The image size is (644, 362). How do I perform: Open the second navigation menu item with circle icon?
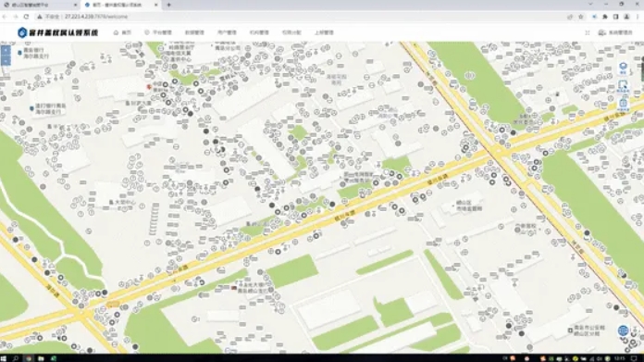(158, 32)
